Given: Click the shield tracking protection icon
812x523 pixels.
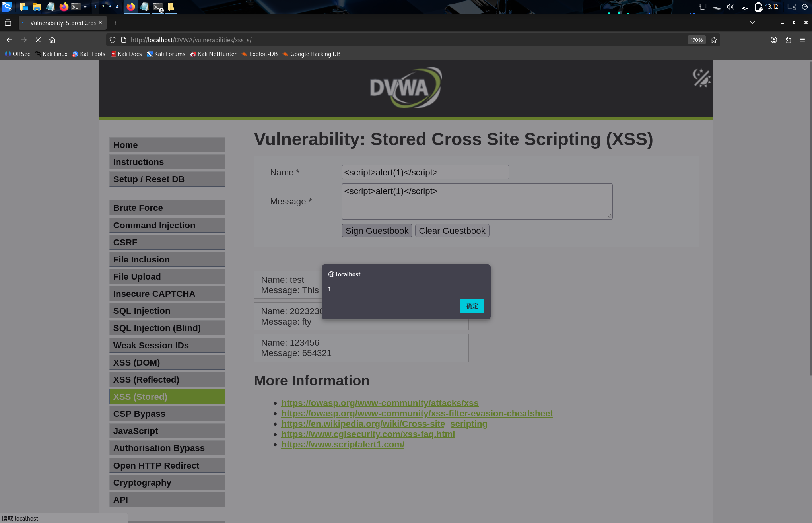Looking at the screenshot, I should coord(113,40).
